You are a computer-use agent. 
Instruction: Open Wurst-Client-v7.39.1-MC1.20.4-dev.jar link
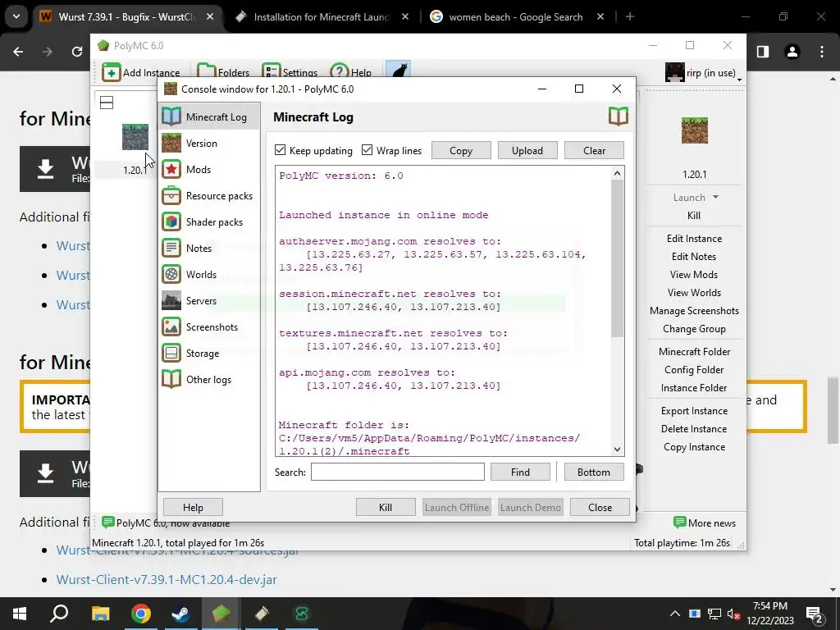(x=167, y=580)
